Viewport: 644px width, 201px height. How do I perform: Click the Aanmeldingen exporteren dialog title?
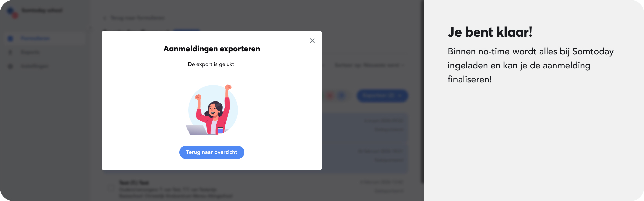click(212, 49)
